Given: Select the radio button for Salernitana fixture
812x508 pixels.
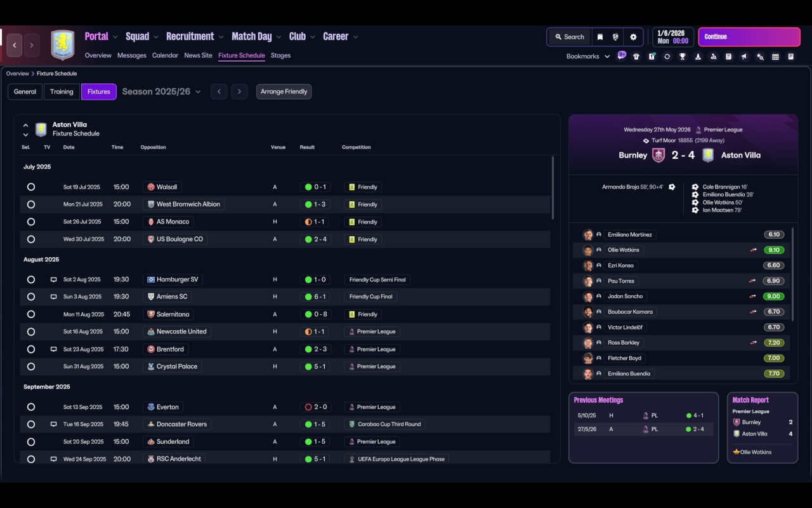Looking at the screenshot, I should tap(31, 314).
